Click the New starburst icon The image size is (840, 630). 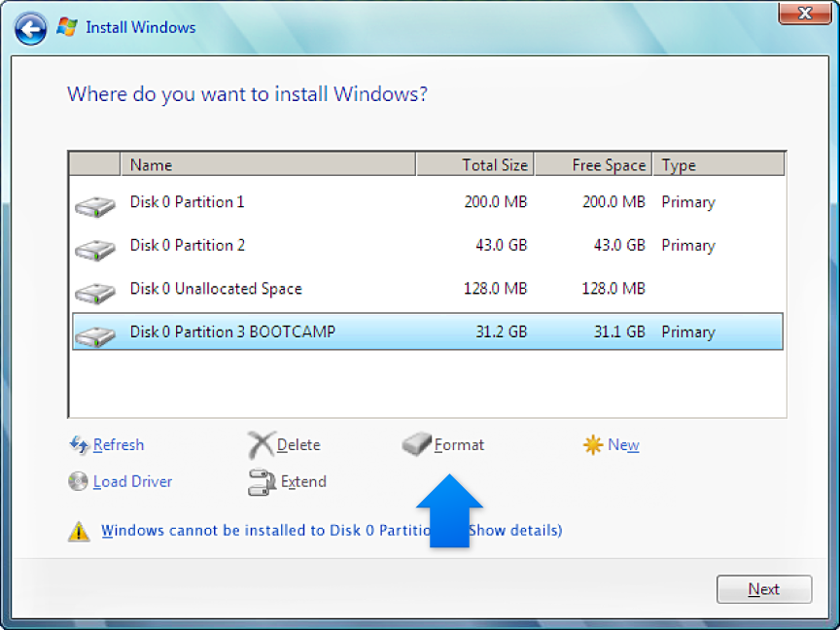[593, 444]
